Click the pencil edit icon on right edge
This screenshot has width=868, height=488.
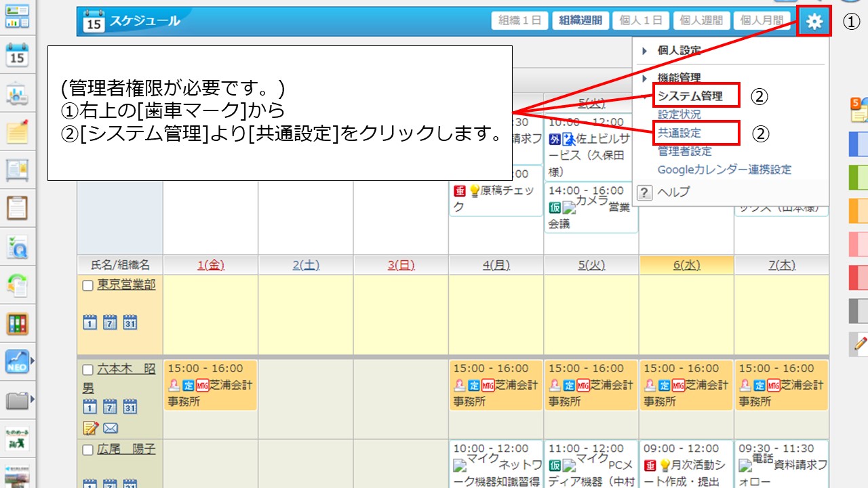tap(859, 344)
